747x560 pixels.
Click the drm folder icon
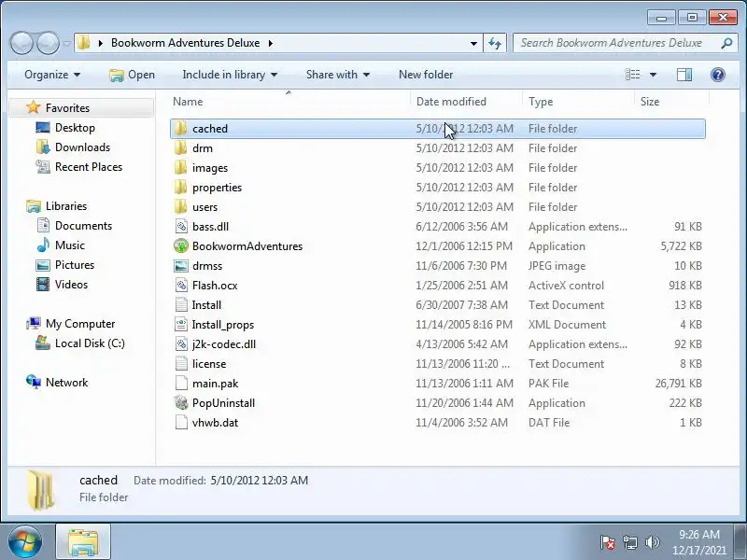point(180,148)
